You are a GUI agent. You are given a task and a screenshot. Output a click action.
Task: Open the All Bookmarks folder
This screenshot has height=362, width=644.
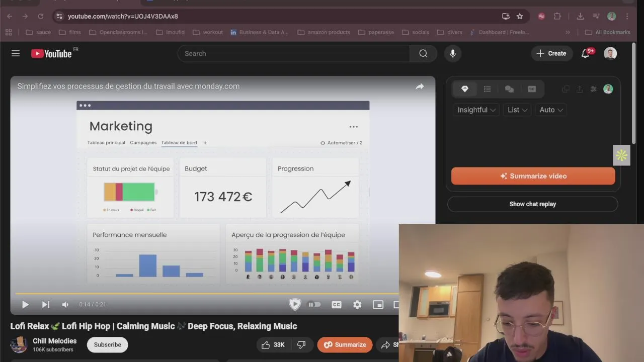point(608,32)
